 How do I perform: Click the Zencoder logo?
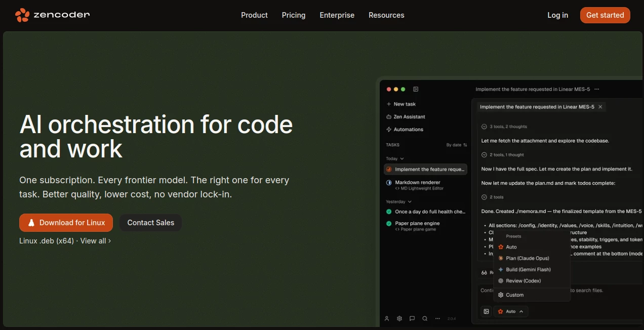52,15
